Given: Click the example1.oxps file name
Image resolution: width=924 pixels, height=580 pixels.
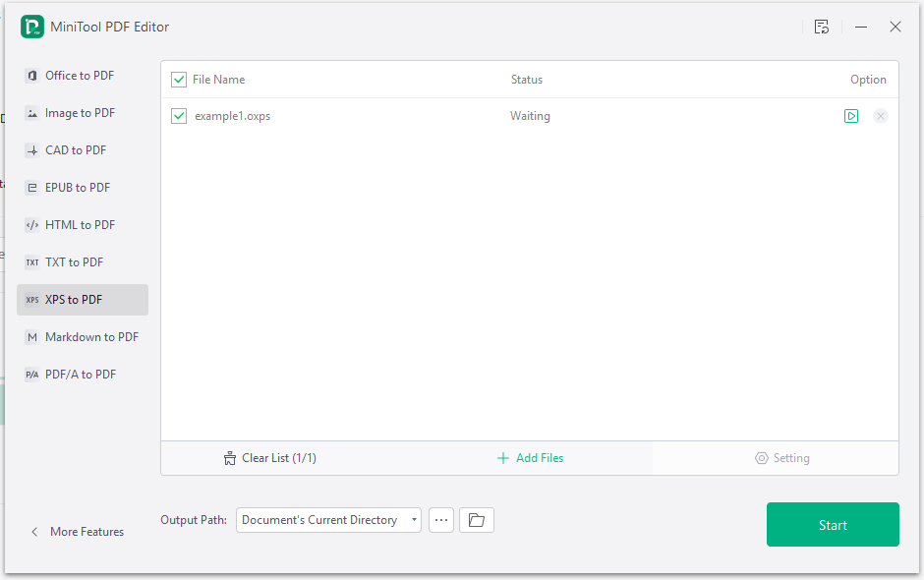Looking at the screenshot, I should tap(233, 116).
